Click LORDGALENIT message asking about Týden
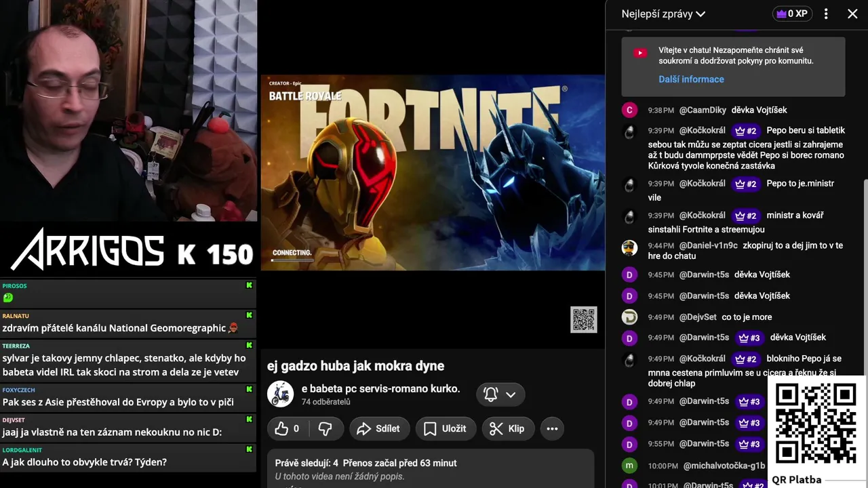 coord(85,462)
